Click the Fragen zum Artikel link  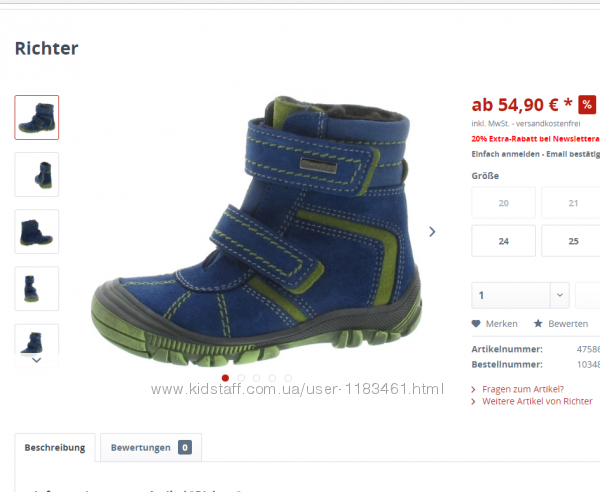point(523,389)
